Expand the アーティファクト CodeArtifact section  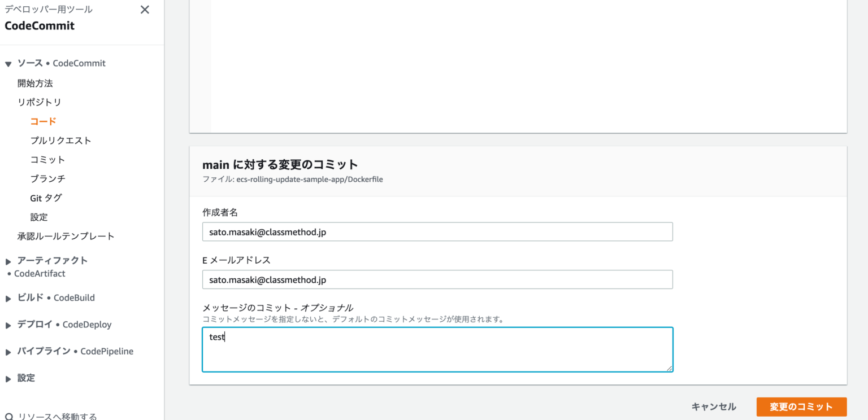point(8,261)
